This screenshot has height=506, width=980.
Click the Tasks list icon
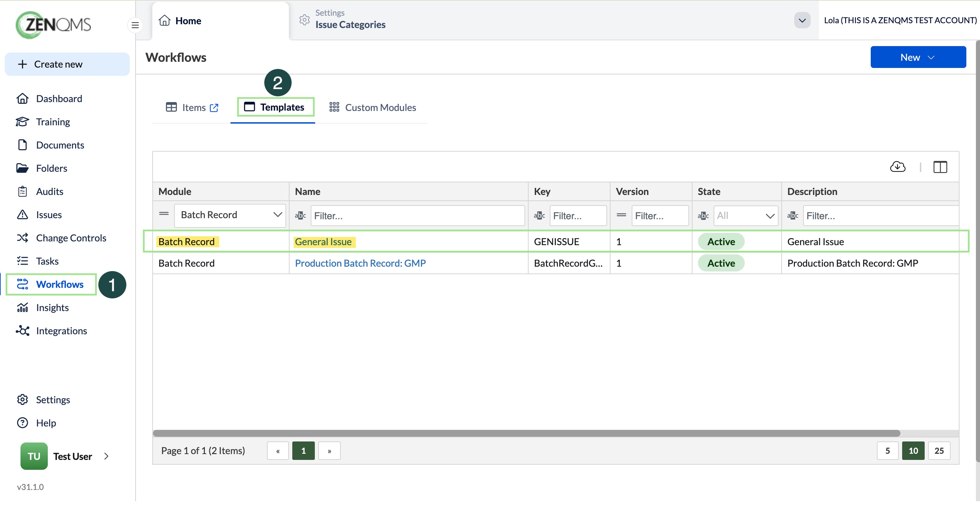click(23, 261)
